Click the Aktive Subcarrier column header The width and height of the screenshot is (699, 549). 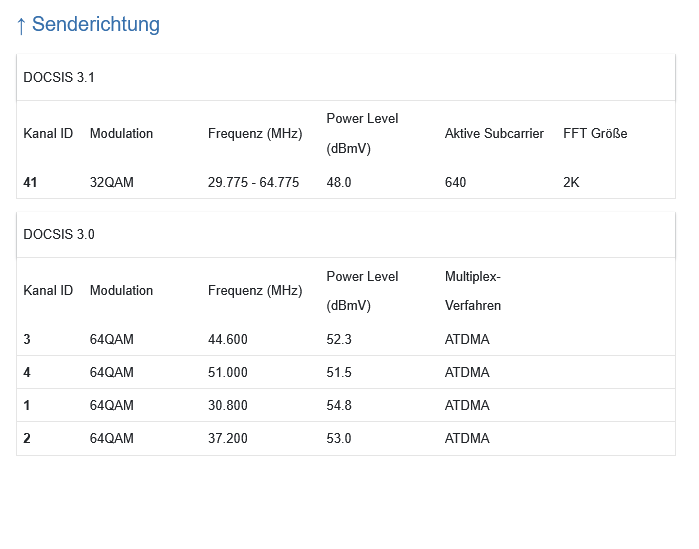[x=494, y=133]
